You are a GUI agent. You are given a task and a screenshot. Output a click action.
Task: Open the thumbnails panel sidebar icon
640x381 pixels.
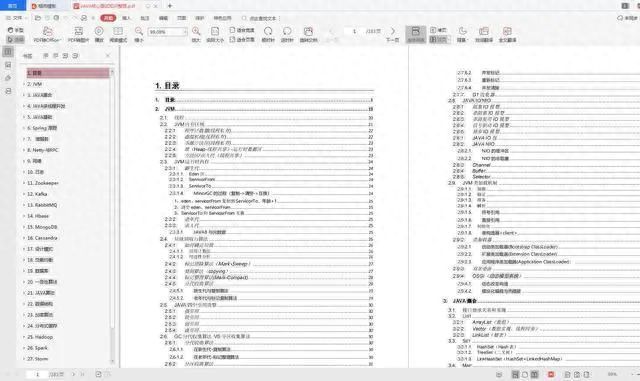click(8, 65)
